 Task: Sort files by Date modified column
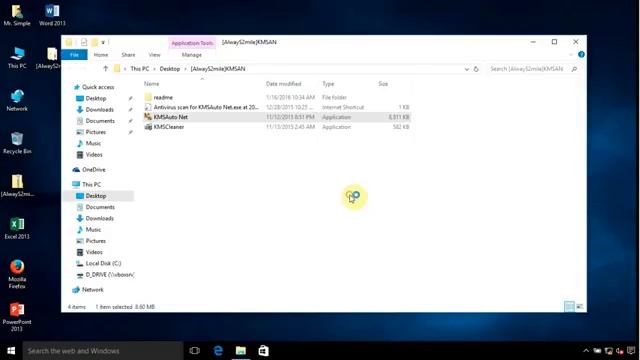(284, 84)
